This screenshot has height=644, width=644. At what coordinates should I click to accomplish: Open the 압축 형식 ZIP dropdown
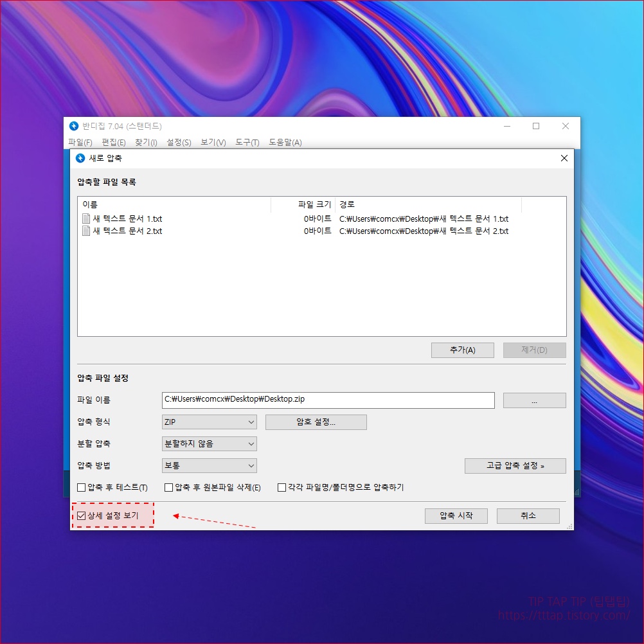pos(210,422)
